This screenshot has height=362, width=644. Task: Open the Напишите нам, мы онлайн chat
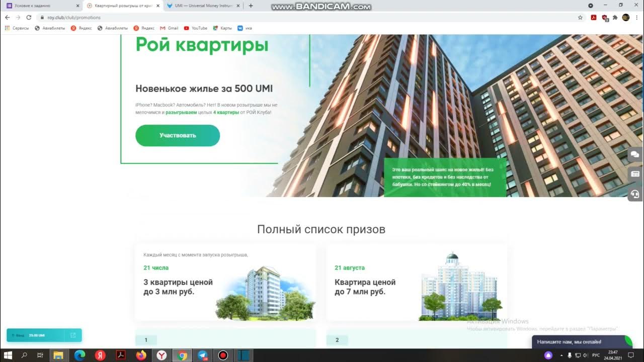point(582,342)
